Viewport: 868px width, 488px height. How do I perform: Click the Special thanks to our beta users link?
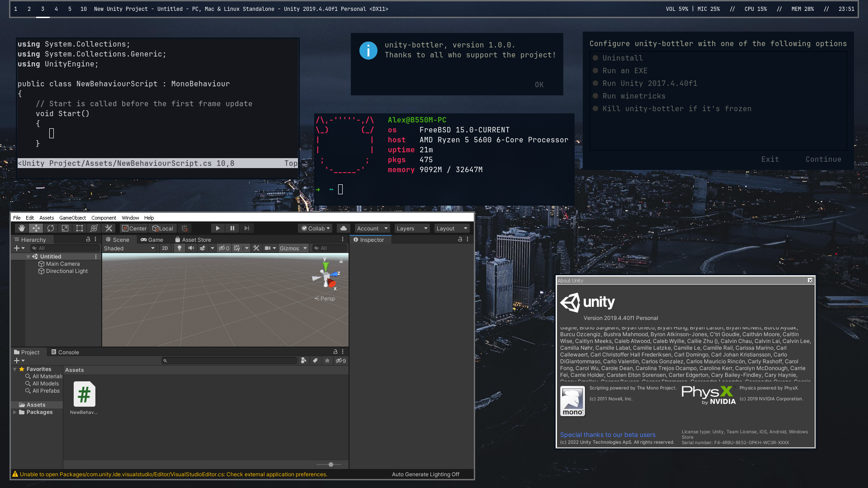(x=608, y=434)
